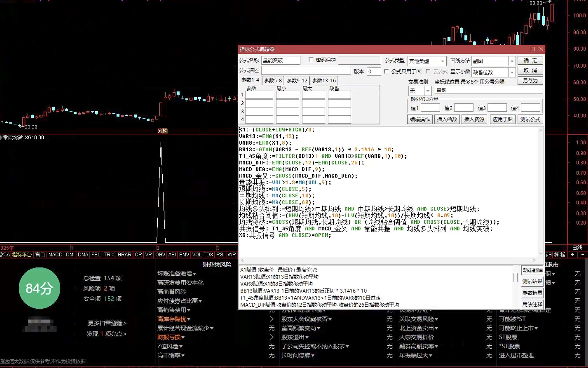The image size is (588, 368).
Task: Open the 交易法则 dropdown showing 无
Action: point(428,91)
